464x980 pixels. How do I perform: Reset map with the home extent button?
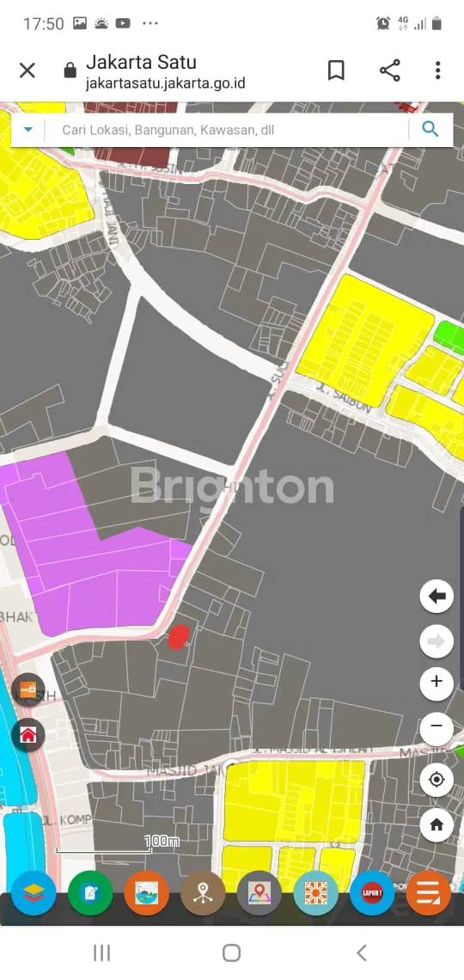click(437, 825)
